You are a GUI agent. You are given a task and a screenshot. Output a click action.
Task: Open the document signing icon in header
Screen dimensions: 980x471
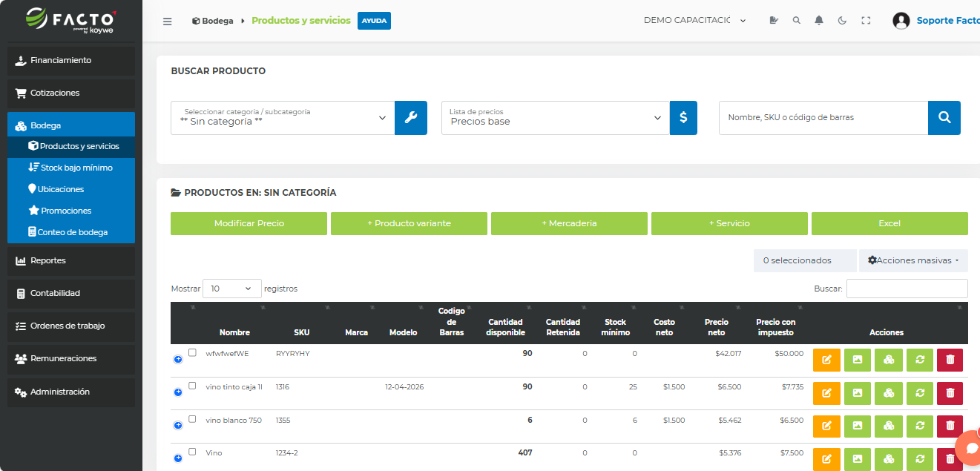775,21
